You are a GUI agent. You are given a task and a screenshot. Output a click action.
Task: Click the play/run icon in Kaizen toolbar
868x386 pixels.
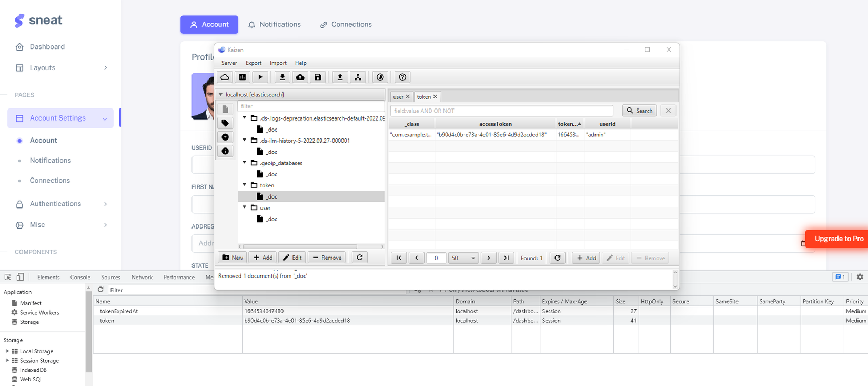260,77
